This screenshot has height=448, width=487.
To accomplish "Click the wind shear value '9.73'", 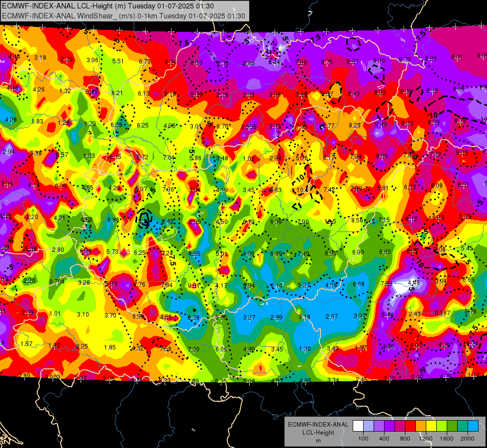I will pyautogui.click(x=405, y=59).
